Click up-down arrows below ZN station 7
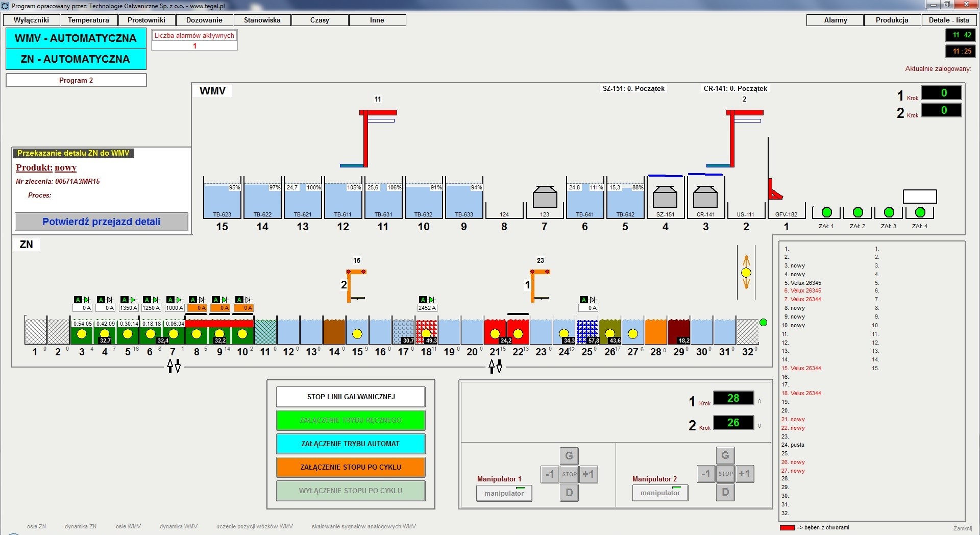 174,366
